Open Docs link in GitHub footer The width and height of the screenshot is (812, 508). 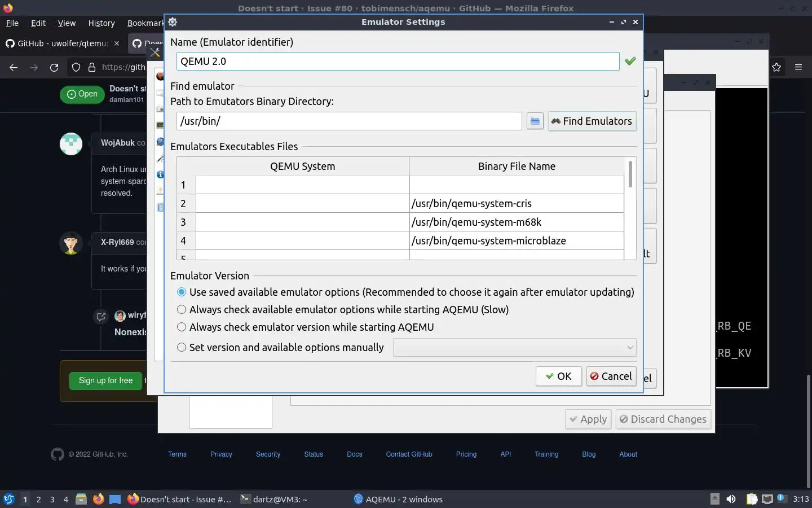[x=355, y=454]
